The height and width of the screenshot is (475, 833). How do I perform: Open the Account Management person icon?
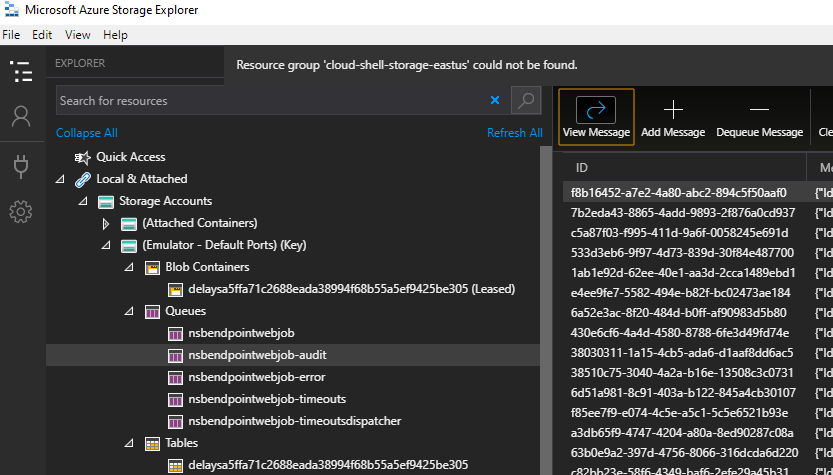[x=21, y=116]
